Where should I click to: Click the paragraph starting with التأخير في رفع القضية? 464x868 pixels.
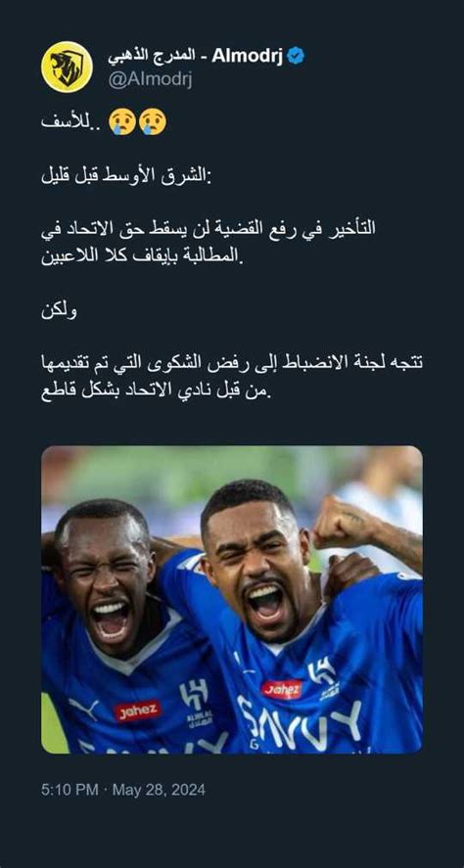point(209,242)
